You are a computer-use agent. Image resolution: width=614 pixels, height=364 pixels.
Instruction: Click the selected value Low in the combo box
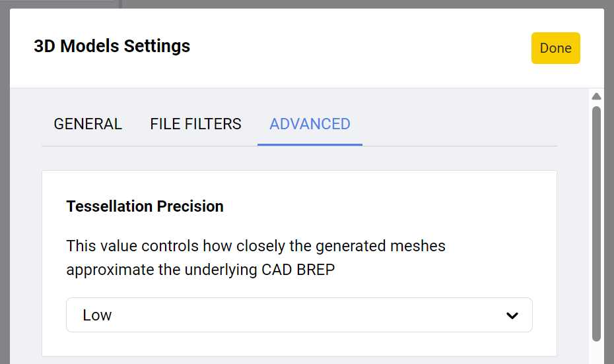[97, 315]
